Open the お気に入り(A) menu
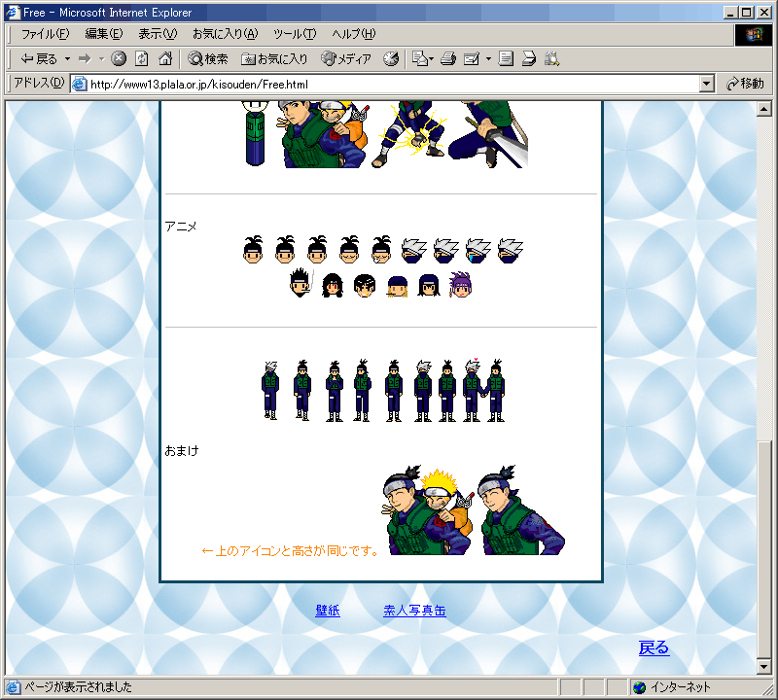 coord(226,34)
